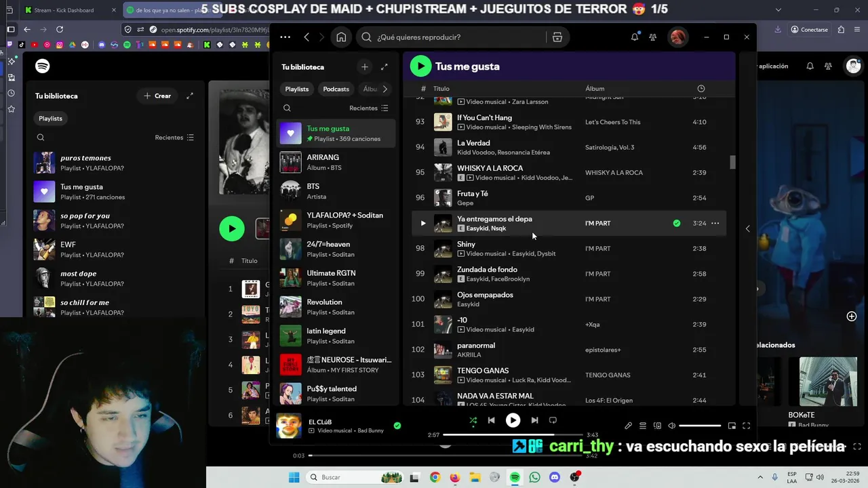The height and width of the screenshot is (488, 868).
Task: Open the profile avatar in Spotify app
Action: point(677,37)
